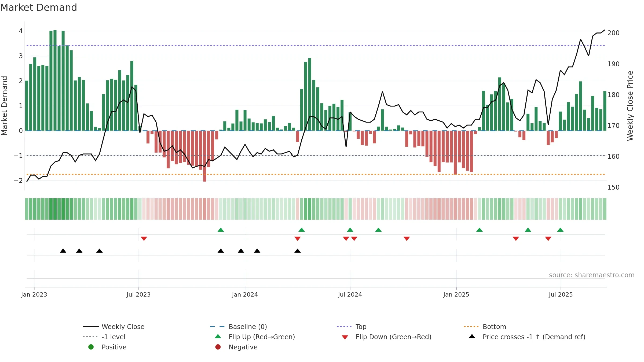The height and width of the screenshot is (362, 644).
Task: Click the -1 level legend label
Action: click(114, 337)
